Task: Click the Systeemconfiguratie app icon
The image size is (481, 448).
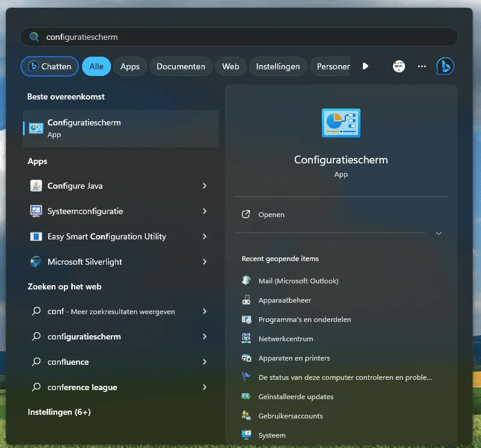Action: point(36,211)
